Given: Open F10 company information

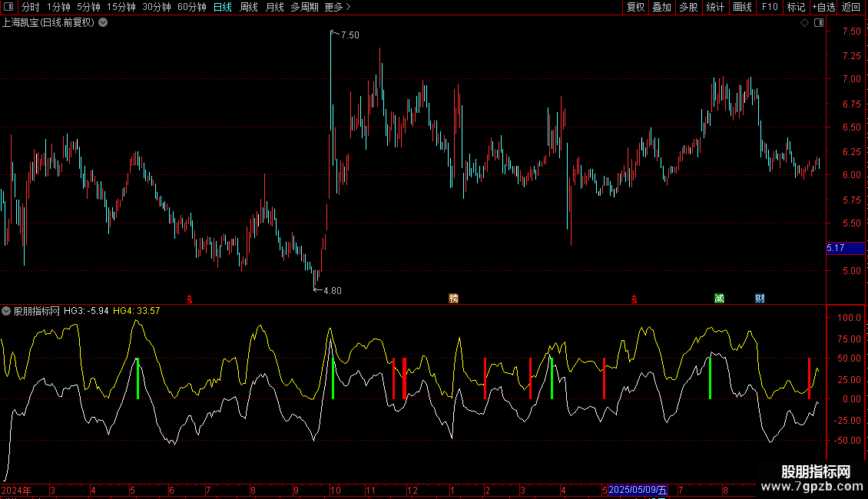Looking at the screenshot, I should click(770, 7).
